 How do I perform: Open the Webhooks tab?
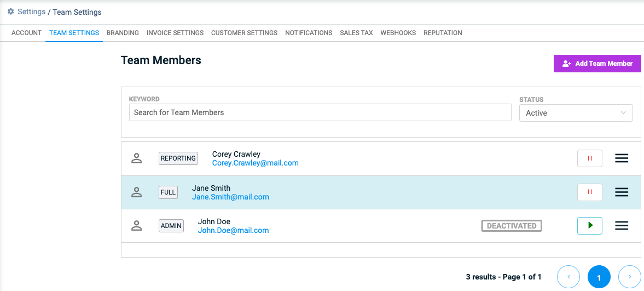click(398, 33)
